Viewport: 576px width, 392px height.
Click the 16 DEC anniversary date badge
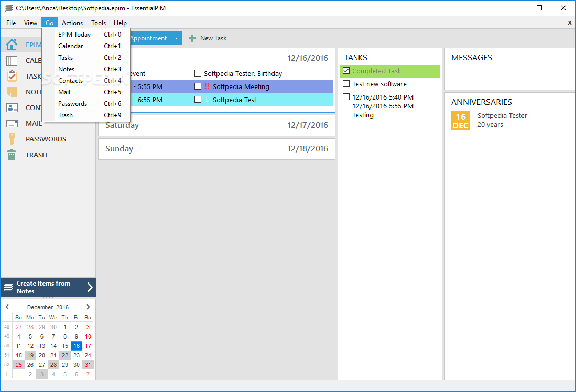click(461, 121)
